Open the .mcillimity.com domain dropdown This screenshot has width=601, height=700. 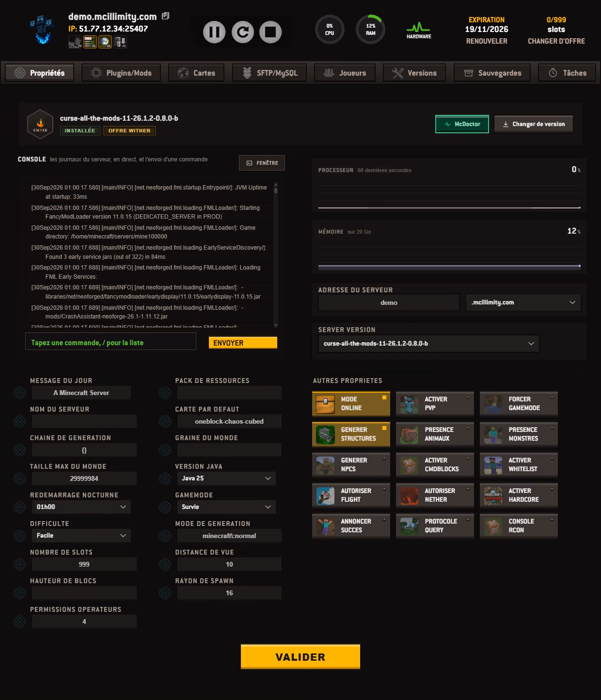click(523, 302)
